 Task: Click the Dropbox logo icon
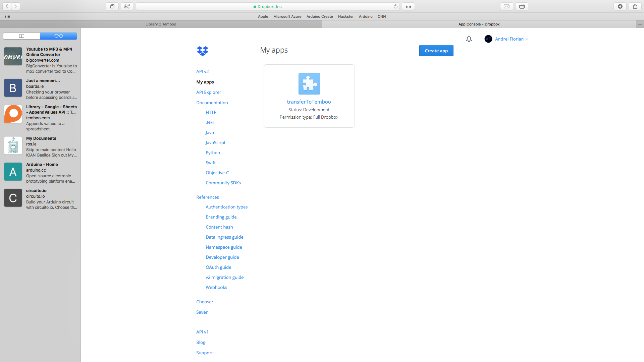pyautogui.click(x=203, y=51)
